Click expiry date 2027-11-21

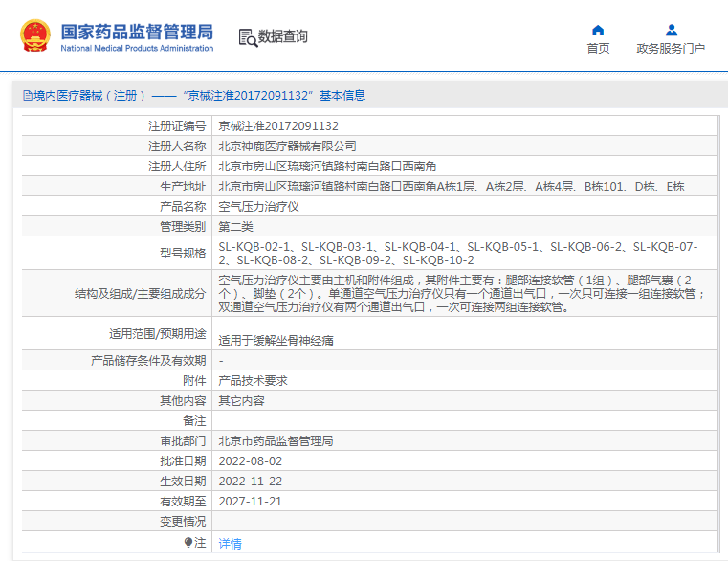[x=251, y=501]
